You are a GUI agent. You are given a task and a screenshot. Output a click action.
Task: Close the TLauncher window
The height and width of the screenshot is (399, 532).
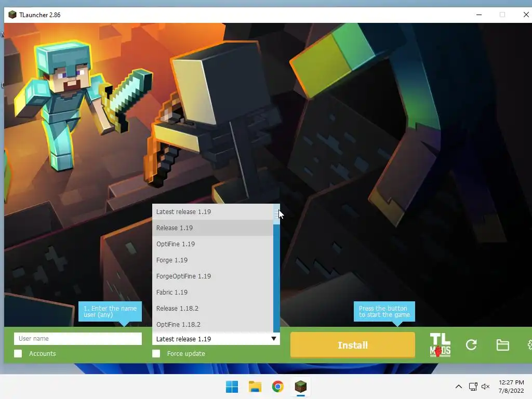(526, 15)
